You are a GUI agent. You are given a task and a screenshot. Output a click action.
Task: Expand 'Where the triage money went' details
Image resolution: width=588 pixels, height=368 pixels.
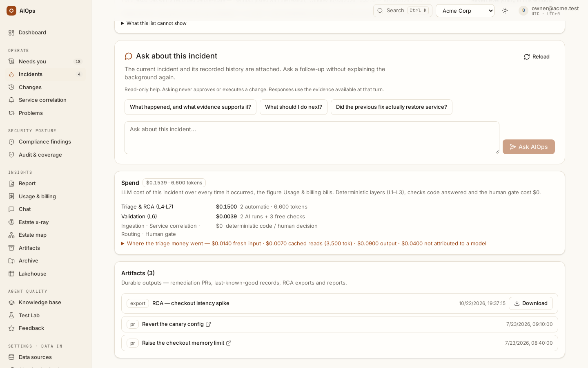pyautogui.click(x=304, y=244)
